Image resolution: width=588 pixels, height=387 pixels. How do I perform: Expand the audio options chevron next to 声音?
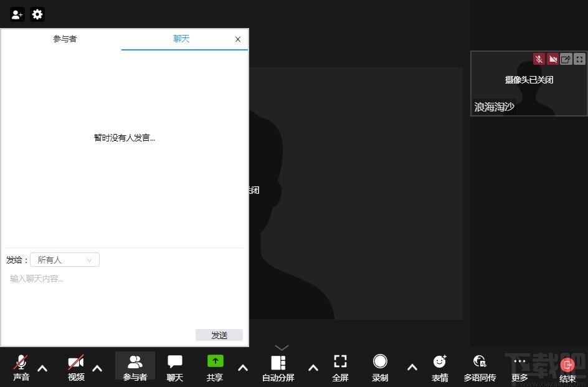(x=42, y=368)
